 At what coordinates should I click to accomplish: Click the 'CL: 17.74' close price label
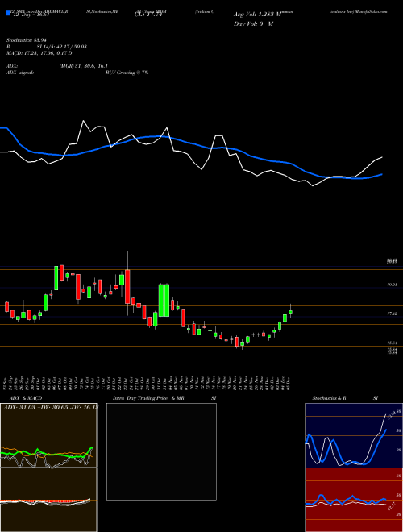[x=147, y=15]
